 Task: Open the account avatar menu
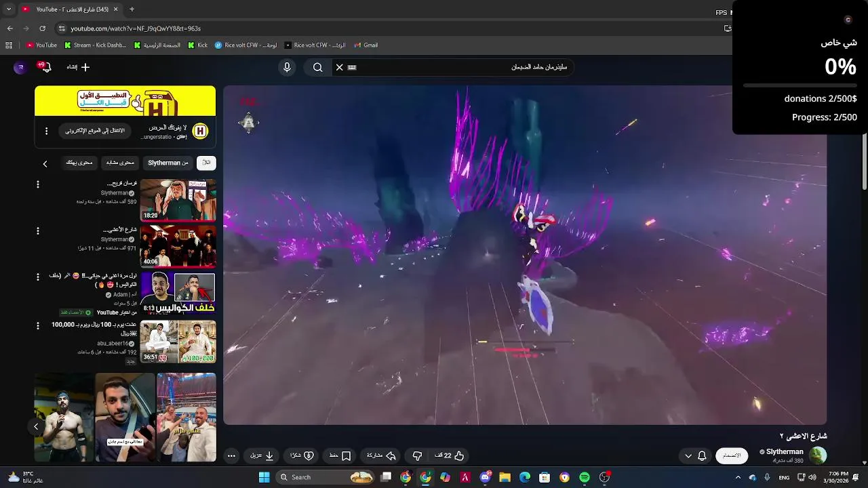pos(20,67)
